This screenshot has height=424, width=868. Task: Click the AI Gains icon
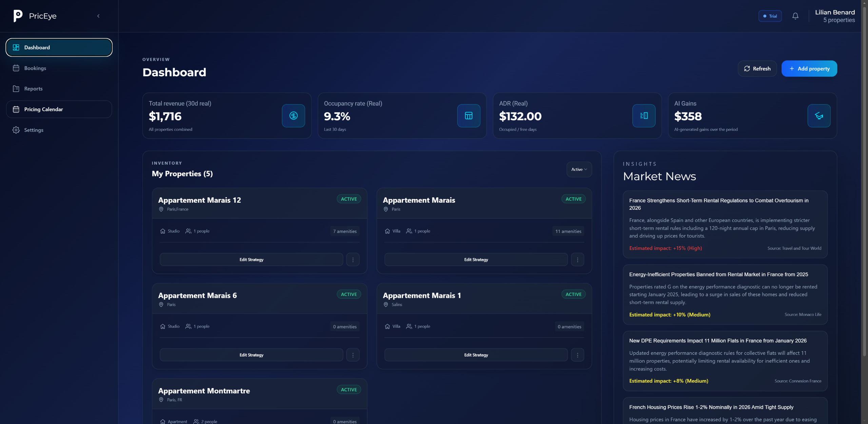pos(819,116)
